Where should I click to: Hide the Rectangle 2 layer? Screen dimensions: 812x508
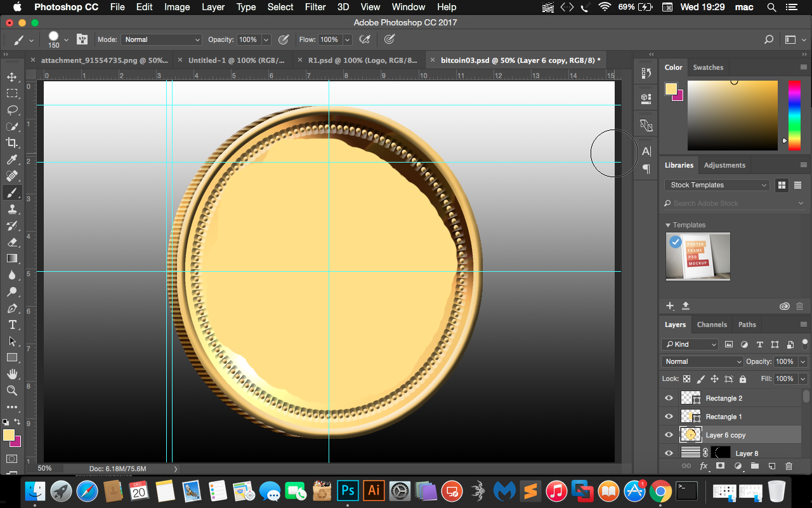click(669, 398)
